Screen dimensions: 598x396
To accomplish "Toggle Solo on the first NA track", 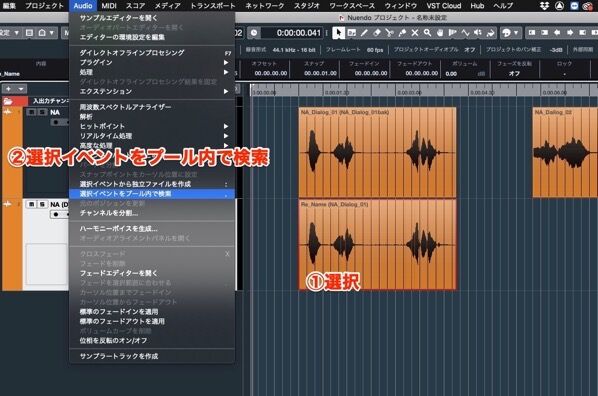I will [x=42, y=112].
